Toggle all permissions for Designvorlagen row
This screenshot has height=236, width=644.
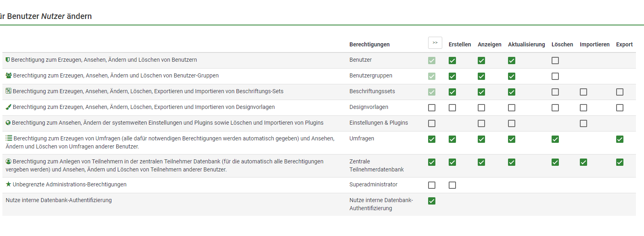[x=432, y=108]
